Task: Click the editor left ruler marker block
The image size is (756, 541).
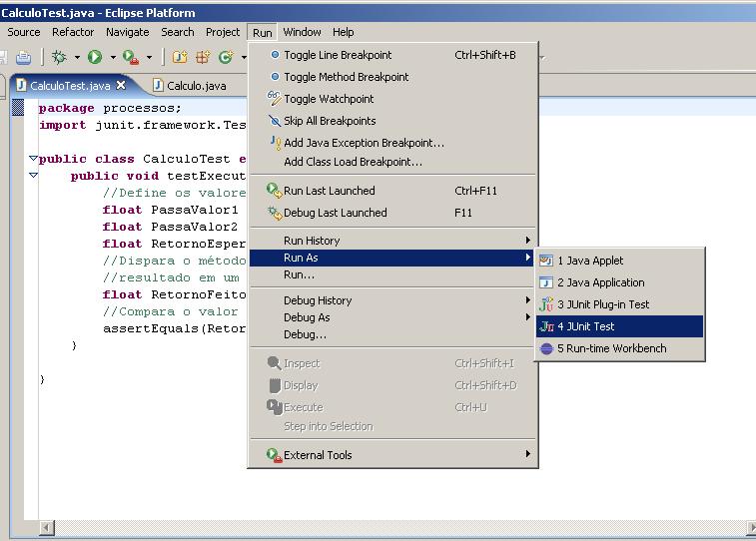Action: (x=17, y=107)
